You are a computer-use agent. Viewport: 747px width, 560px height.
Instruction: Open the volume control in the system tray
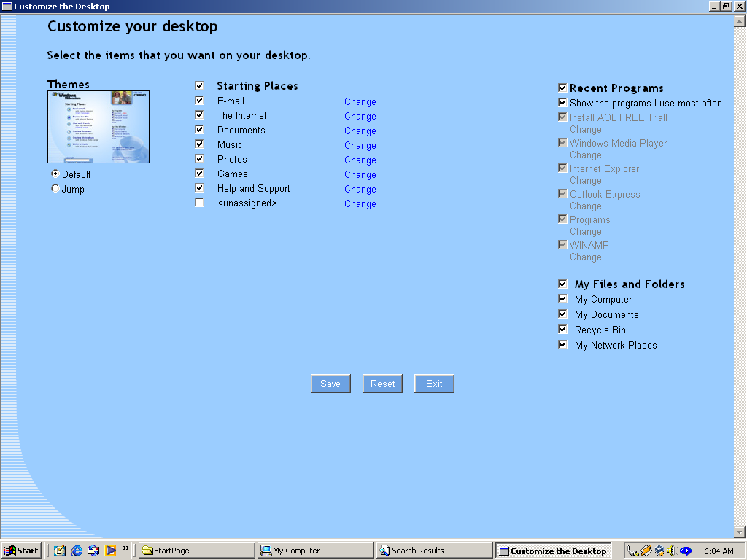point(670,551)
